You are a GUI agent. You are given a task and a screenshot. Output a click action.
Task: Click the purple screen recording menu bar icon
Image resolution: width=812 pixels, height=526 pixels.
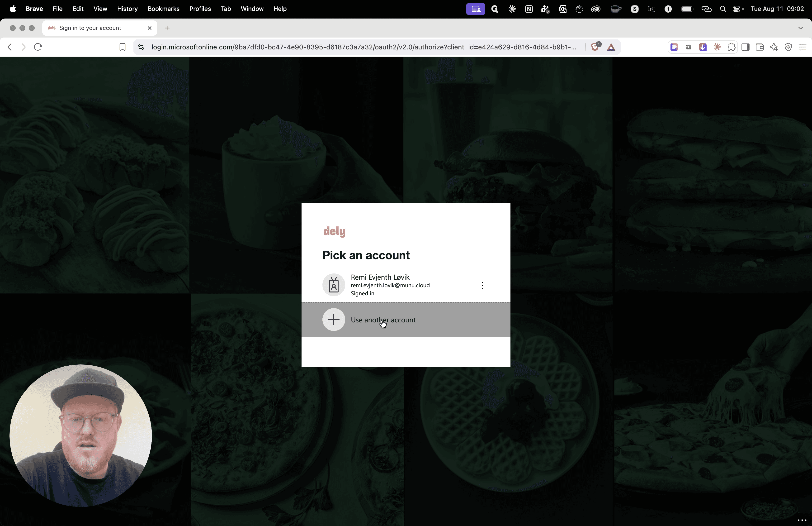click(x=476, y=9)
